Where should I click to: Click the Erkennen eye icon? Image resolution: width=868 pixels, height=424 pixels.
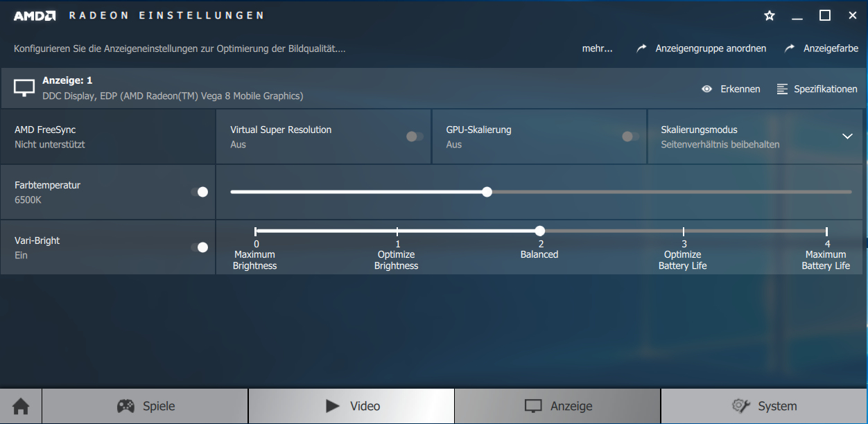(x=707, y=89)
